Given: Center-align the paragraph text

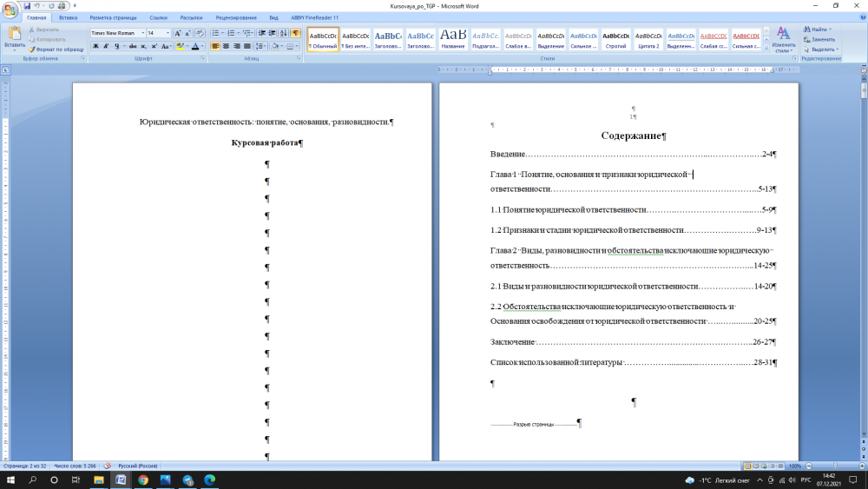Looking at the screenshot, I should [226, 46].
